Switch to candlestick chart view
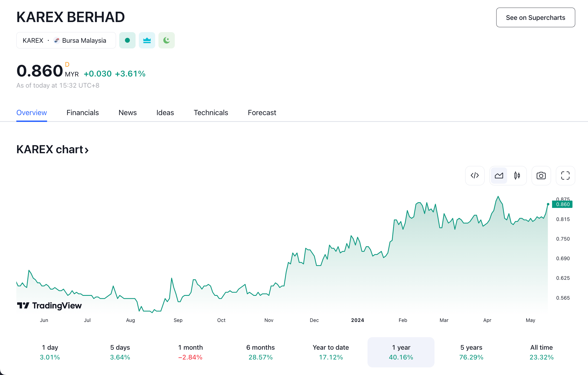This screenshot has height=375, width=588. click(x=517, y=176)
